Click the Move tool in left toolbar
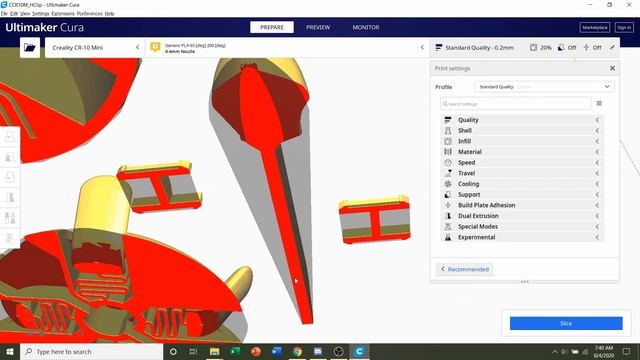The image size is (640, 360). coord(10,136)
